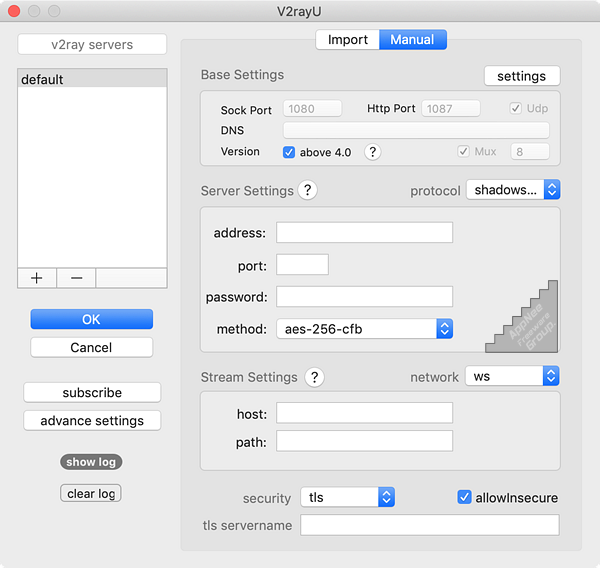Open advance settings
The image size is (600, 568).
pos(92,421)
